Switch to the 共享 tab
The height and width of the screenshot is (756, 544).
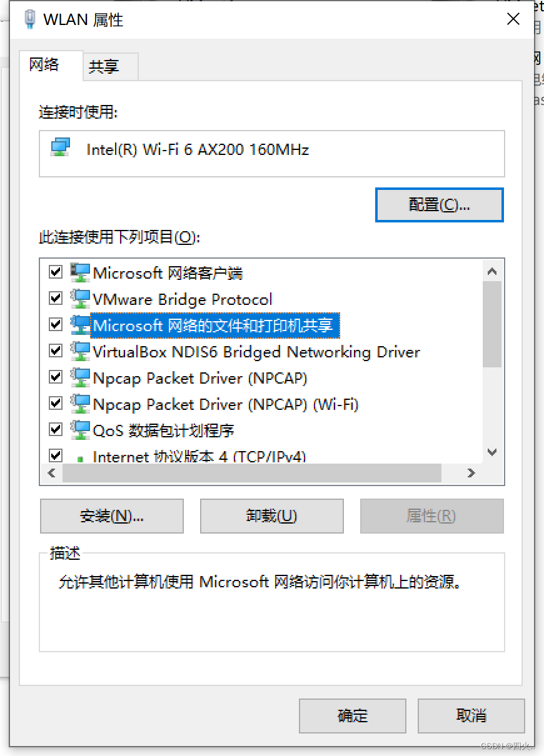coord(104,66)
